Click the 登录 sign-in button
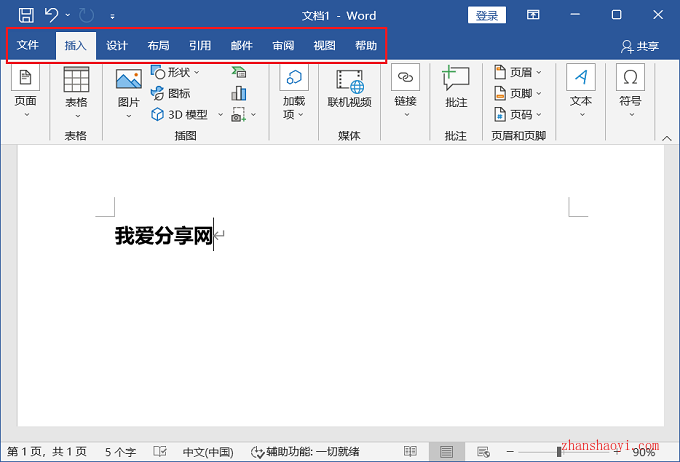 487,16
